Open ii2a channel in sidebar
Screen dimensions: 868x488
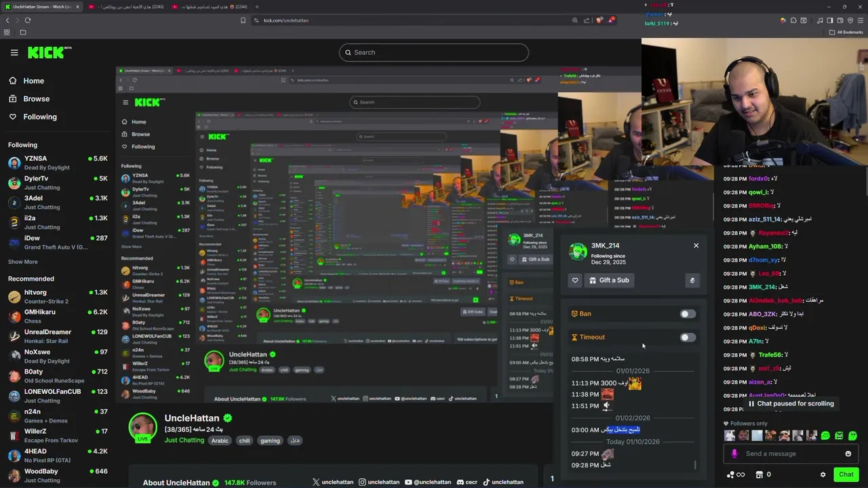[x=58, y=222]
